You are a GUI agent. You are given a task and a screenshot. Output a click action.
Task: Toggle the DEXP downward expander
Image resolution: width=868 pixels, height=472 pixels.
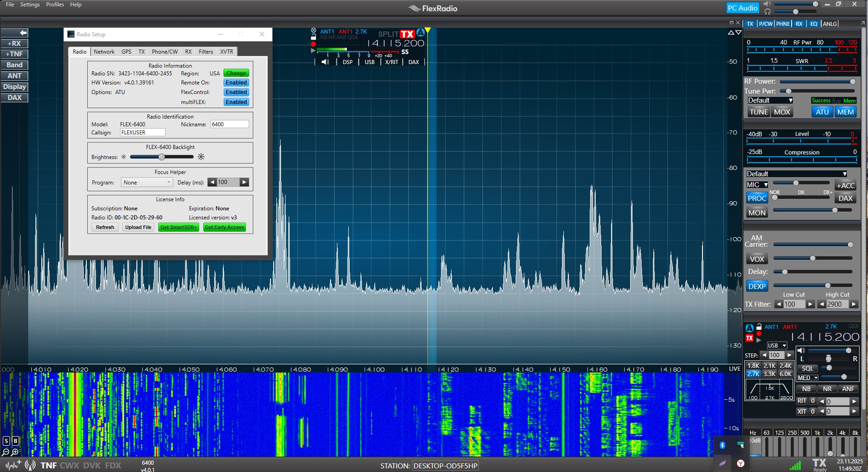coord(757,286)
